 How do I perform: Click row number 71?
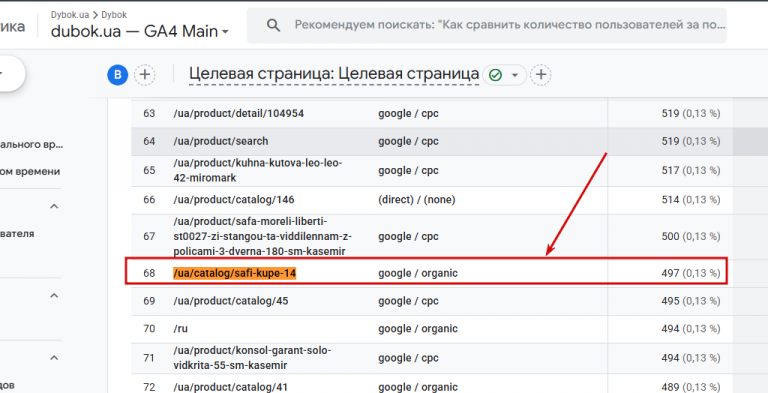149,358
